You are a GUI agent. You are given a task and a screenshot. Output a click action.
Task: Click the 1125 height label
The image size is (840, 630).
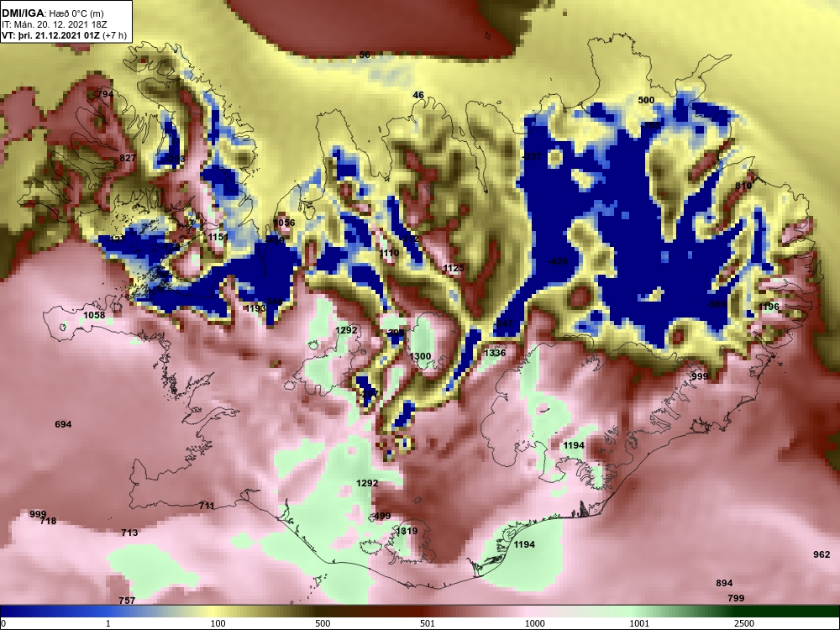[454, 268]
